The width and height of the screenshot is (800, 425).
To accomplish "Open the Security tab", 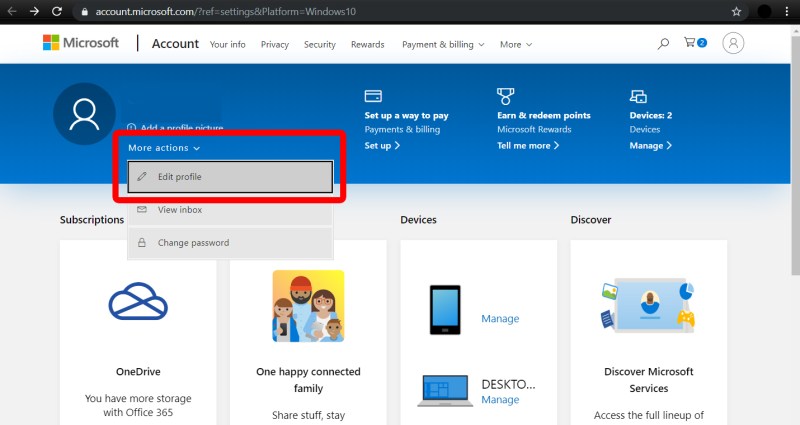I will 320,44.
